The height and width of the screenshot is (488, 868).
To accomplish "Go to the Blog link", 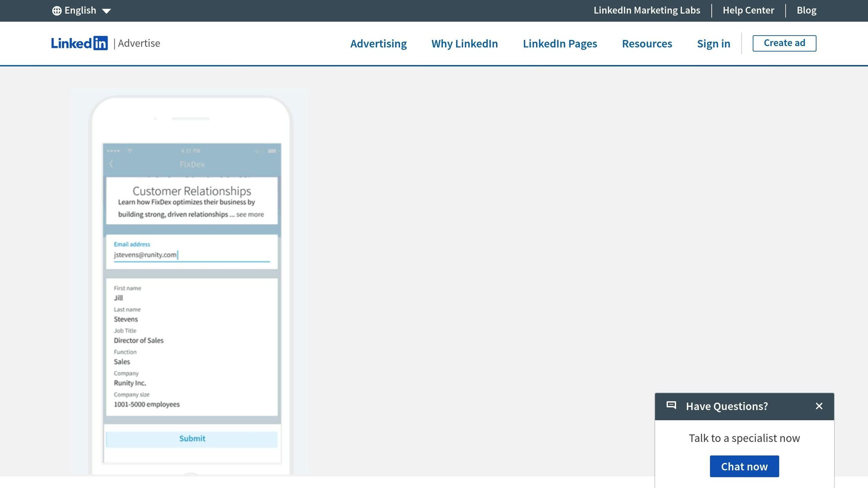I will click(x=806, y=11).
